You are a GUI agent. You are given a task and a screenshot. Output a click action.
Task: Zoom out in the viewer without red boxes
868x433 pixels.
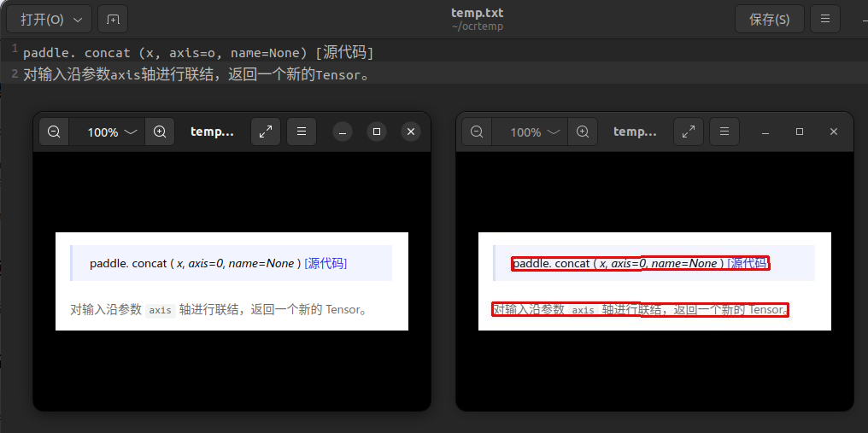pos(54,132)
